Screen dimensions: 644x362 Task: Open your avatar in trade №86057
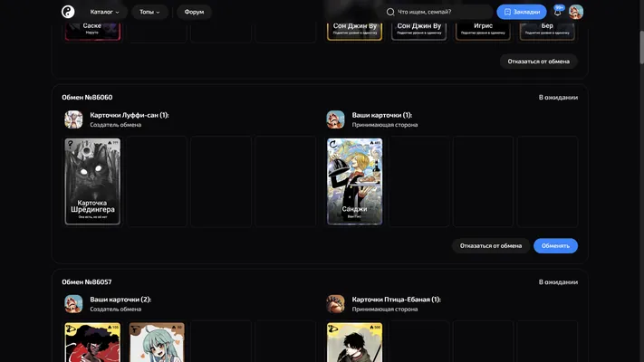click(73, 304)
